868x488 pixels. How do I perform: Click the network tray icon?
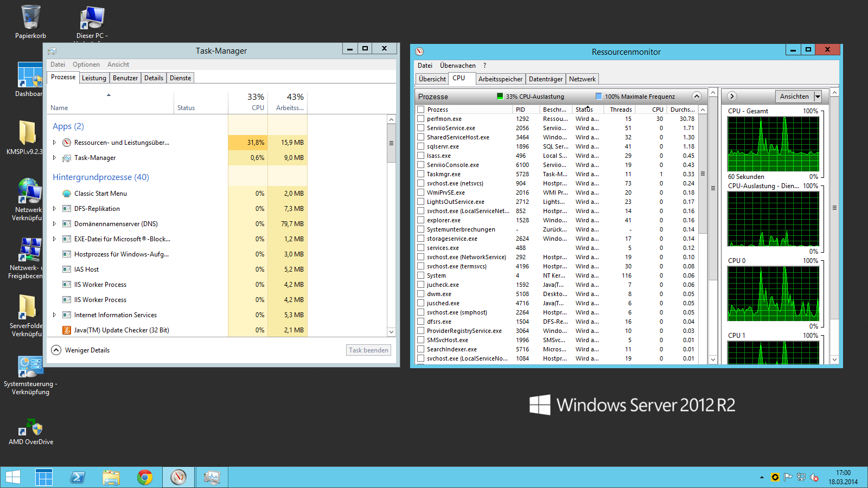[x=801, y=477]
